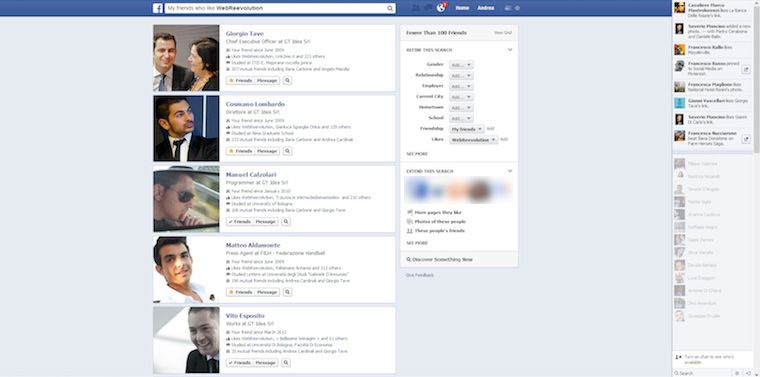Open chat options gear at sidebar bottom
The image size is (760, 377).
738,373
